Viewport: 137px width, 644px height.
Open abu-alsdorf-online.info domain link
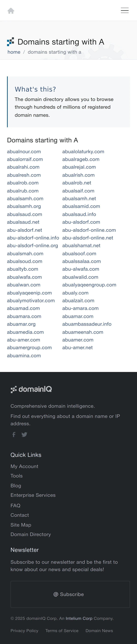click(x=33, y=238)
